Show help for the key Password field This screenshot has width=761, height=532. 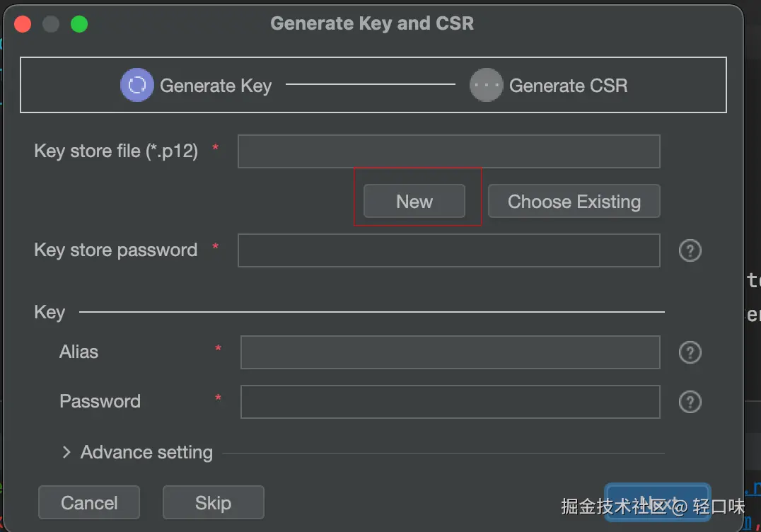[x=690, y=402]
